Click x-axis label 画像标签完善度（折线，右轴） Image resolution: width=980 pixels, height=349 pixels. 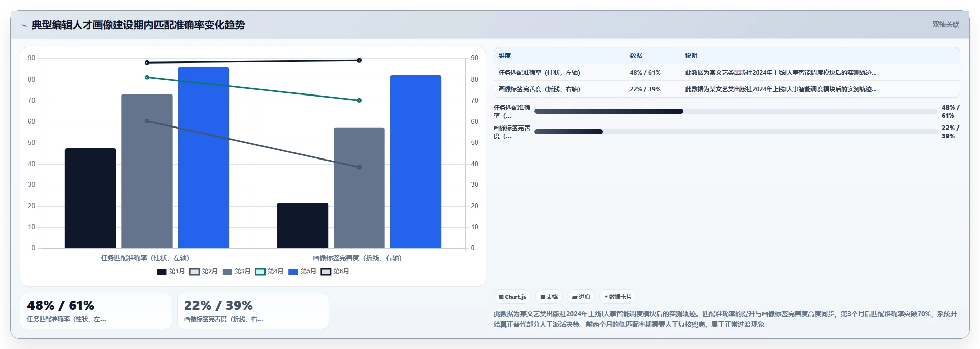click(357, 258)
